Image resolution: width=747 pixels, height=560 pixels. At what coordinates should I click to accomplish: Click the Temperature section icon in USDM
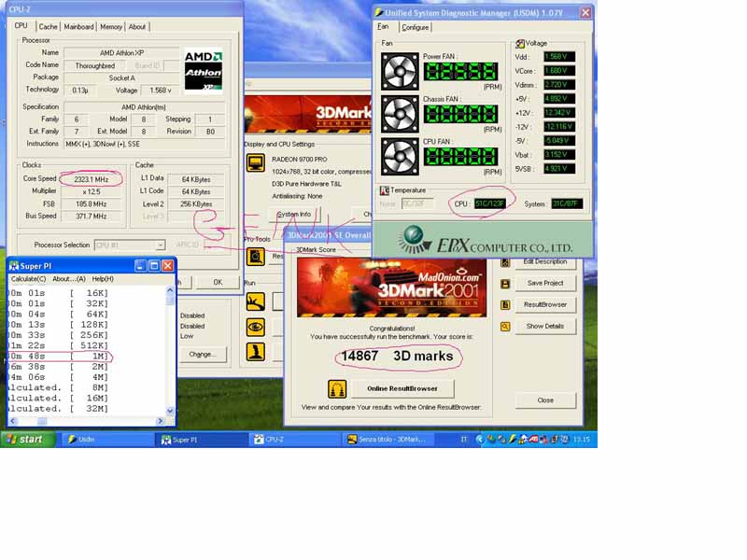(385, 191)
